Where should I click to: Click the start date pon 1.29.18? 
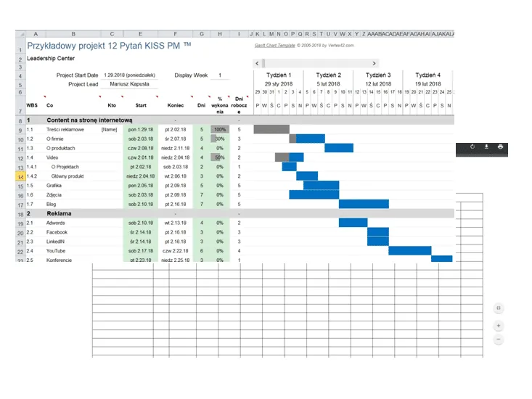coord(141,130)
